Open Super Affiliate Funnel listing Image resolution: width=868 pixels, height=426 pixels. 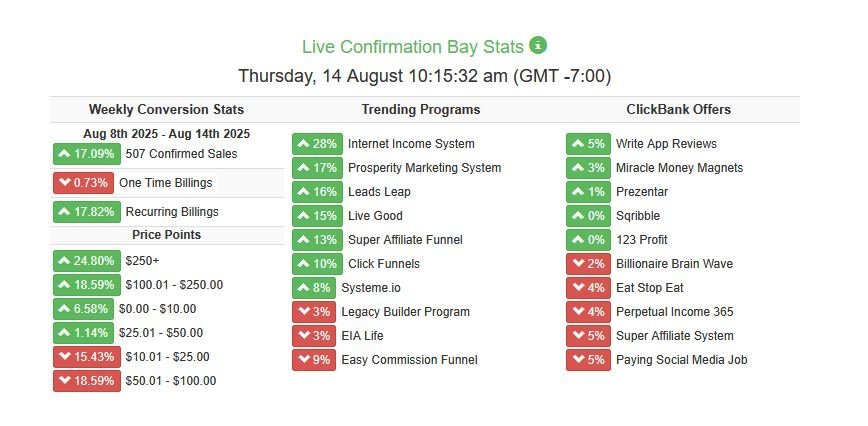pos(405,240)
